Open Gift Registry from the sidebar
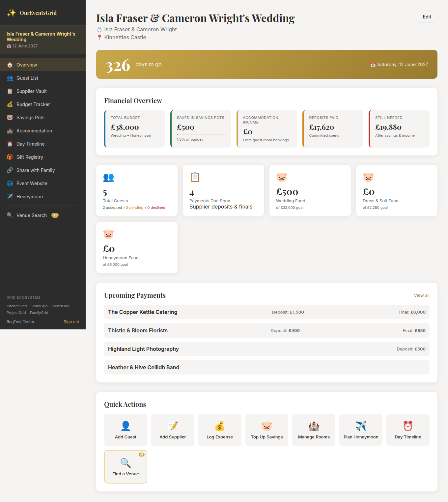 (43, 157)
